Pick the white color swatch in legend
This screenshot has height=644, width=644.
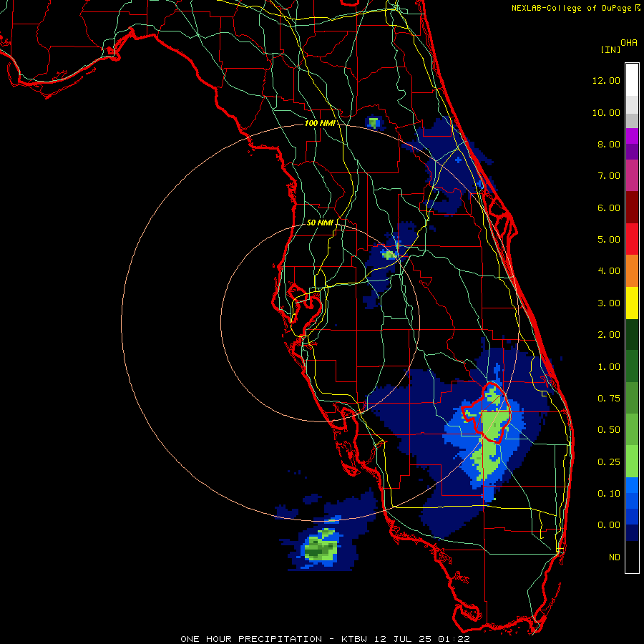point(632,79)
